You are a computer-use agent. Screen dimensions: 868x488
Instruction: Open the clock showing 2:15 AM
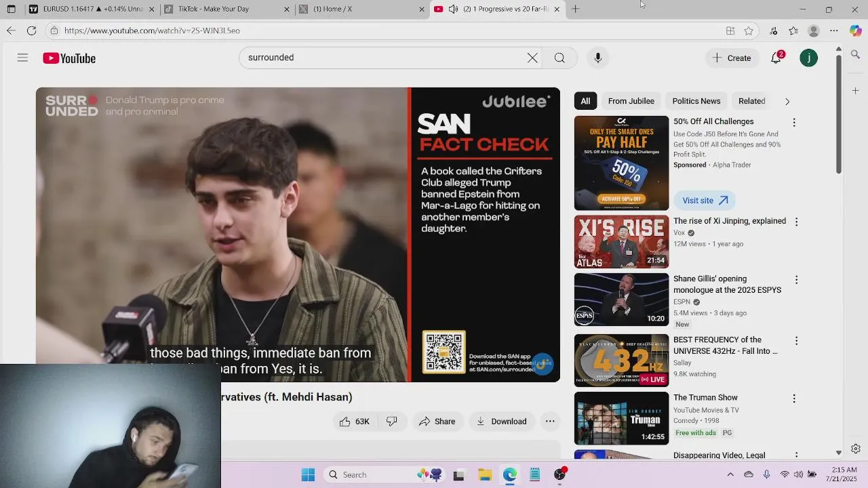(844, 474)
